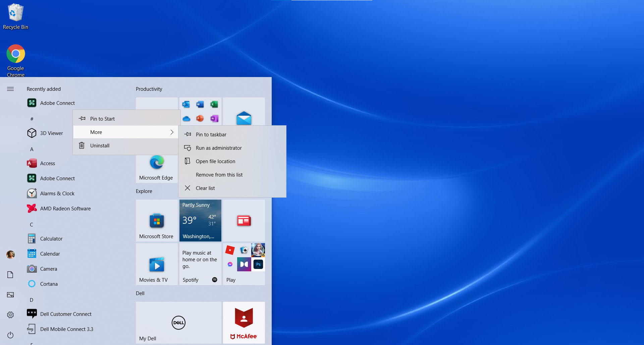
Task: Expand the Start menu hamburger button
Action: [x=10, y=89]
